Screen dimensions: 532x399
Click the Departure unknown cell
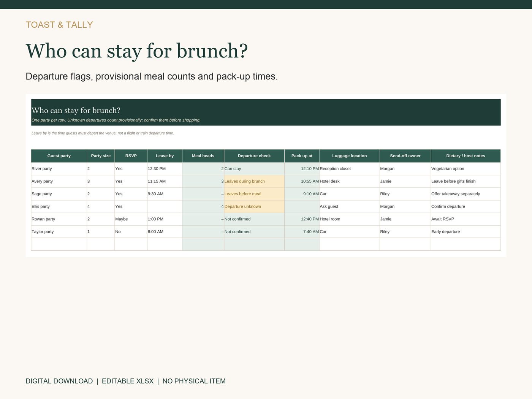tap(254, 206)
